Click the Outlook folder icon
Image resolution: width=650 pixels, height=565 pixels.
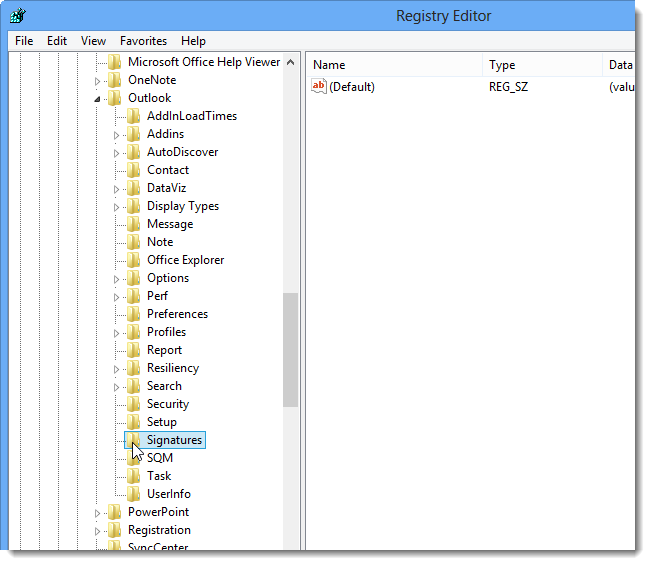114,98
